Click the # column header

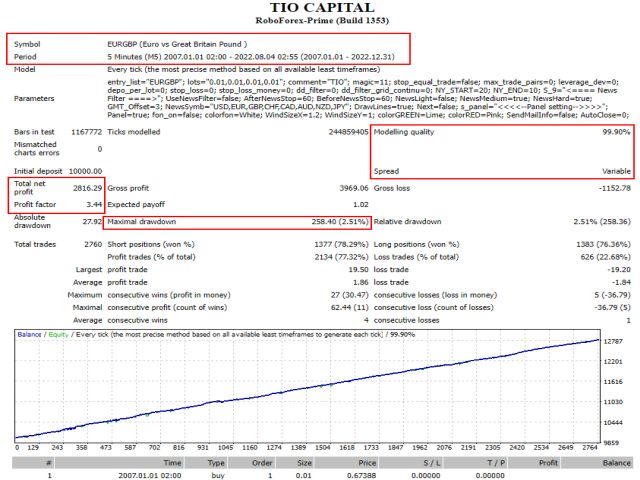(x=33, y=463)
